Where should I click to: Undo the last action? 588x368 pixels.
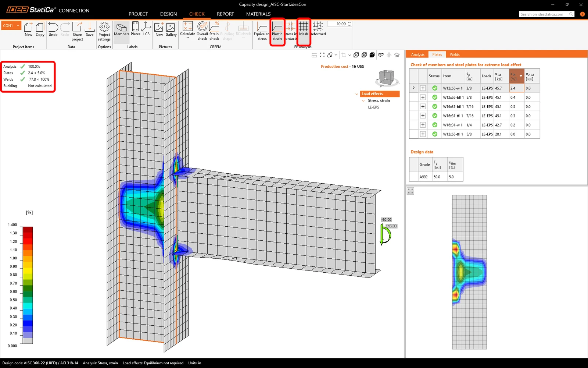tap(53, 29)
